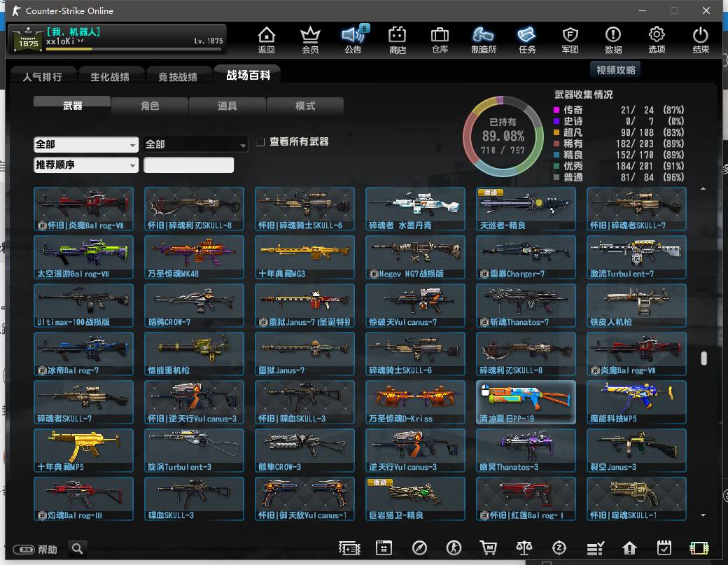Viewport: 728px width, 565px height.
Task: Select the 战场百科 tab
Action: [x=248, y=75]
